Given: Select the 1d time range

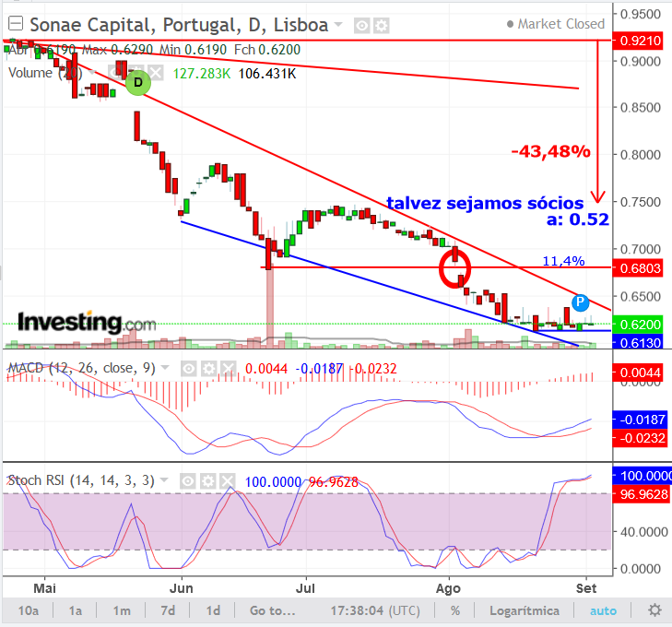Looking at the screenshot, I should coord(214,610).
